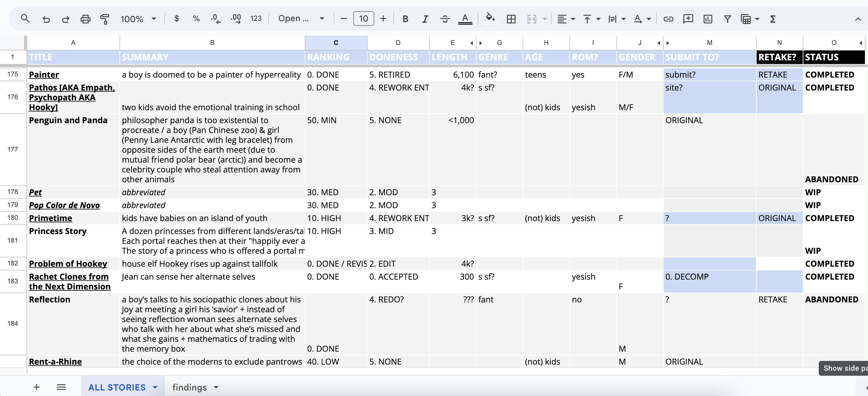Open the Borders grid icon
The width and height of the screenshot is (868, 396).
[x=511, y=19]
